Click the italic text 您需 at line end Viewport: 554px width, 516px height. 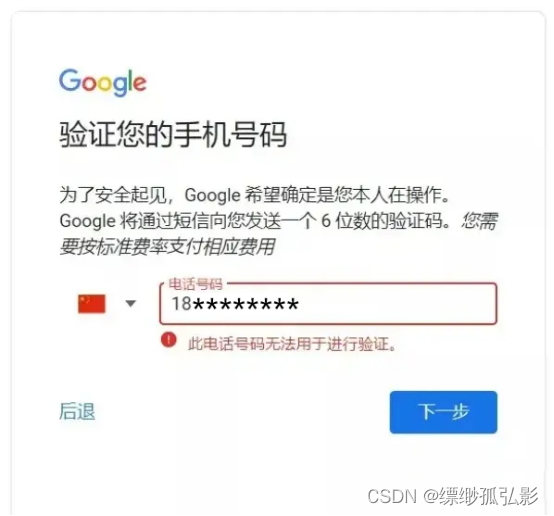480,221
